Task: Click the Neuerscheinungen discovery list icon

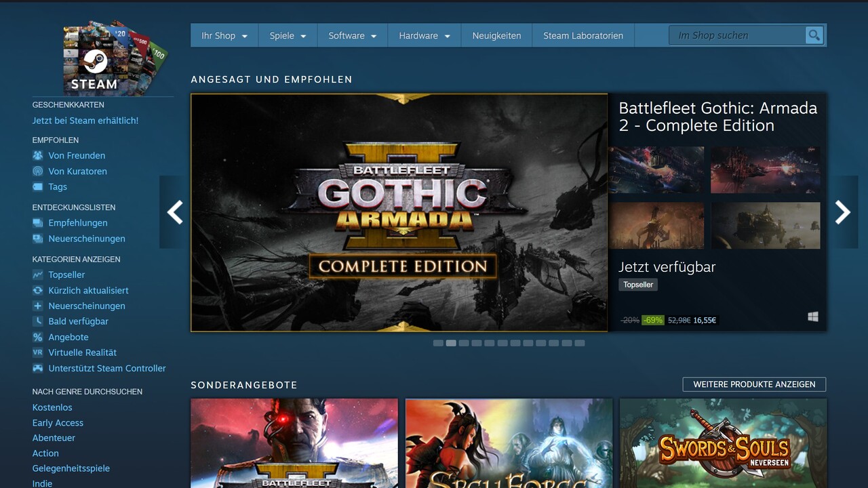Action: pyautogui.click(x=38, y=238)
